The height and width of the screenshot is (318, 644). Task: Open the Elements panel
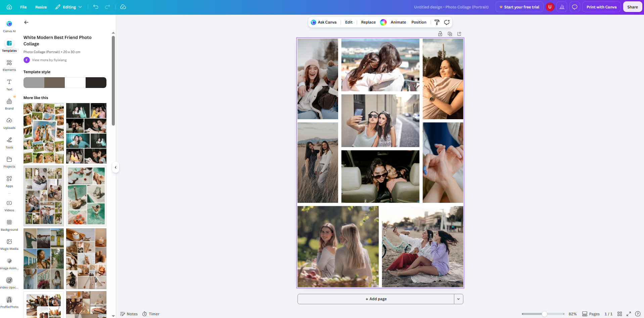coord(9,65)
